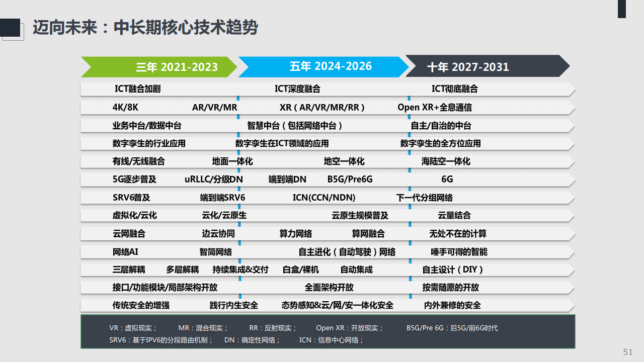Click the text 云量结合

[x=454, y=215]
